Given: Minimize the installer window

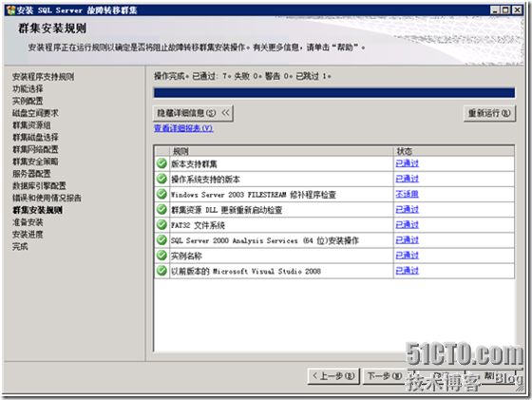Looking at the screenshot, I should (x=495, y=10).
